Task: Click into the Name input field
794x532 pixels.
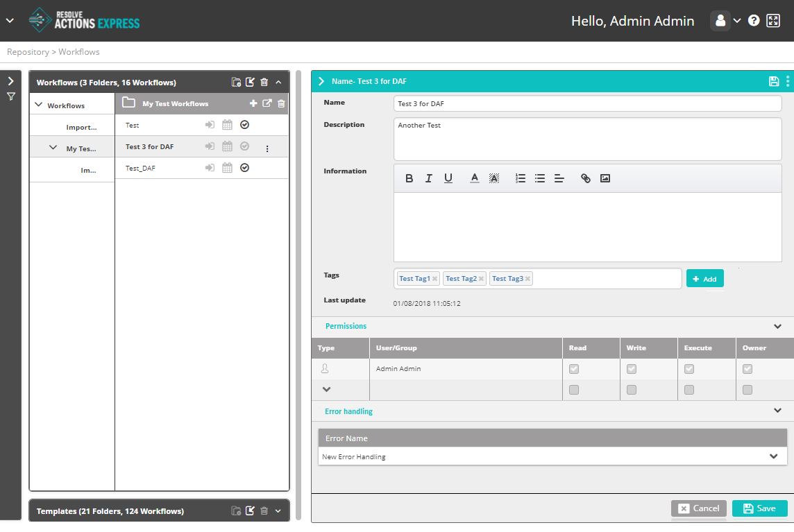Action: (x=587, y=104)
